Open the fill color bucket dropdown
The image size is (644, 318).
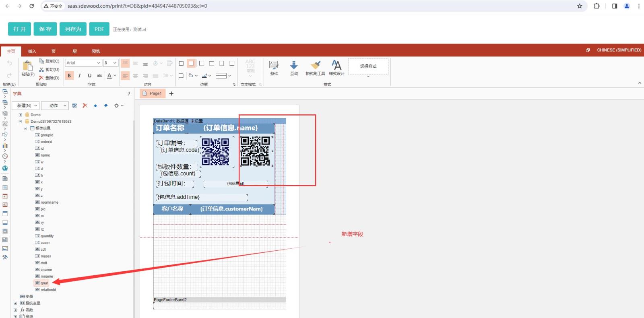click(x=193, y=75)
